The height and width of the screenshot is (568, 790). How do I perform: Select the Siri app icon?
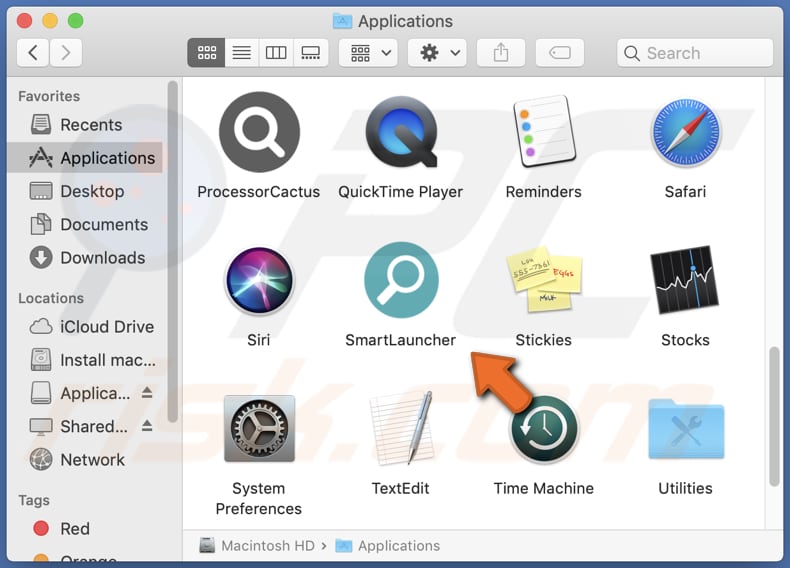[259, 280]
